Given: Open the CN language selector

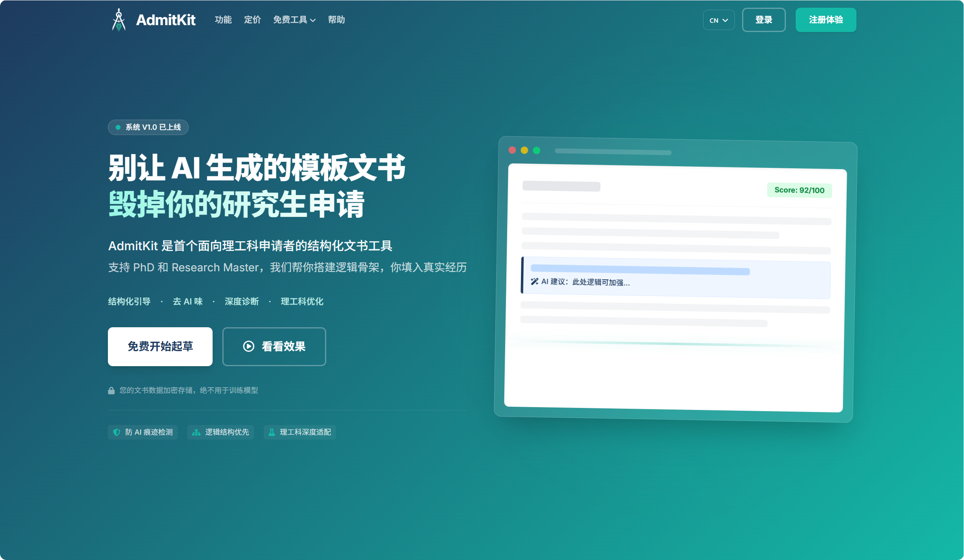Looking at the screenshot, I should (x=719, y=20).
